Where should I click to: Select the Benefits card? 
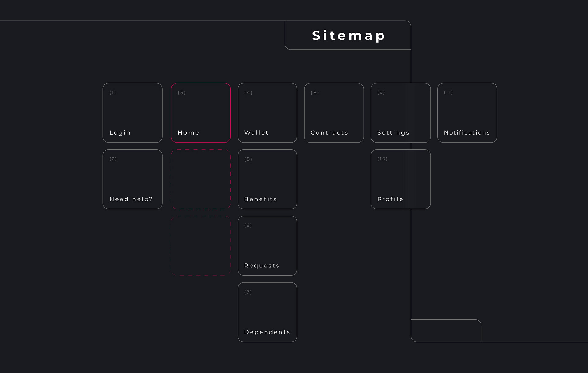click(267, 179)
